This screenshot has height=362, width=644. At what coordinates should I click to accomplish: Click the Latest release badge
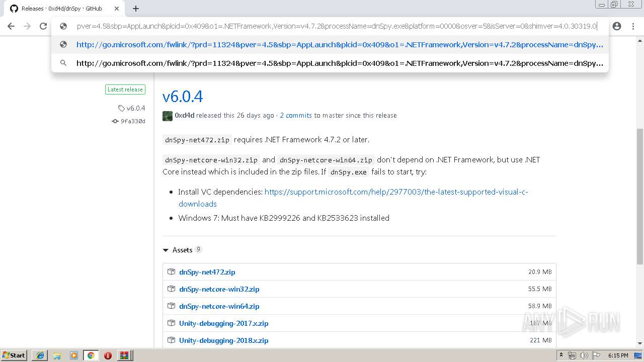point(125,89)
